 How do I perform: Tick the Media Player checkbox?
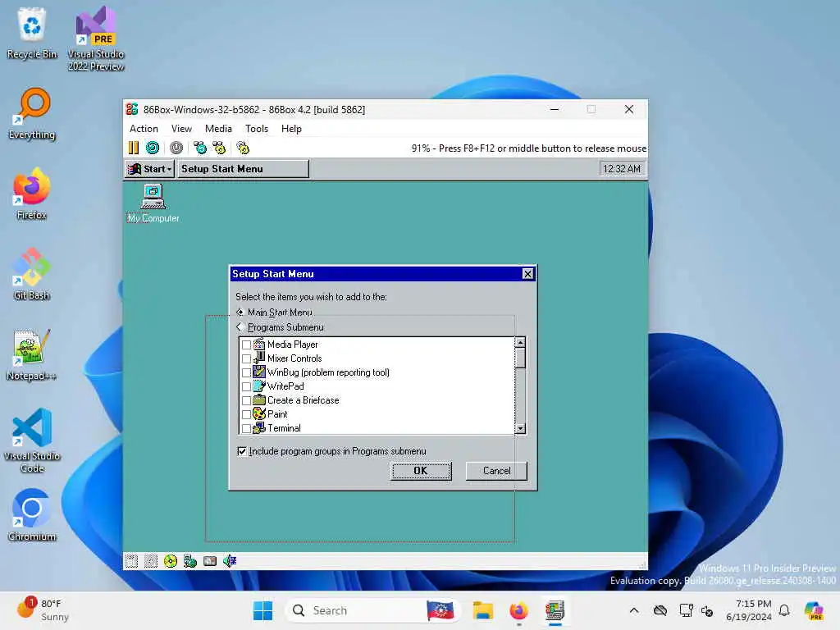pyautogui.click(x=246, y=345)
